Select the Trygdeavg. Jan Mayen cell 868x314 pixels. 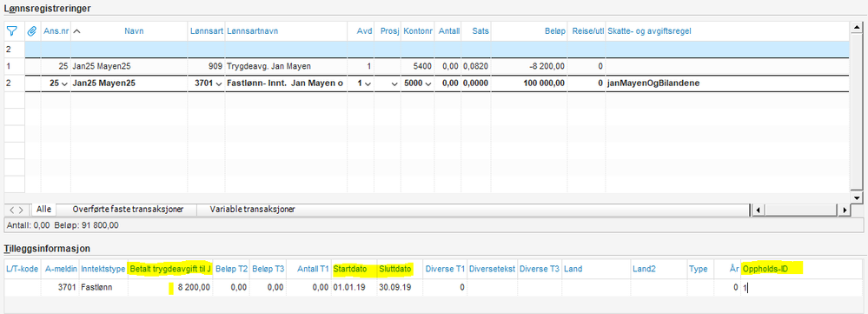(x=286, y=66)
